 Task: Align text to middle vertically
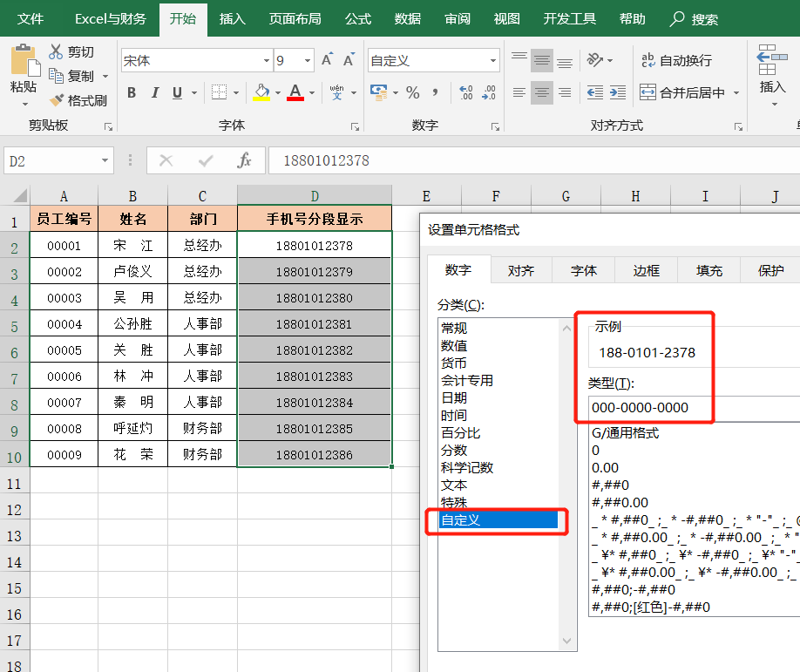point(542,61)
